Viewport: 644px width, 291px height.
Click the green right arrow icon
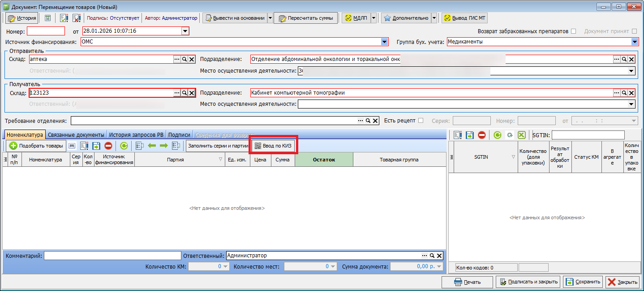[163, 146]
